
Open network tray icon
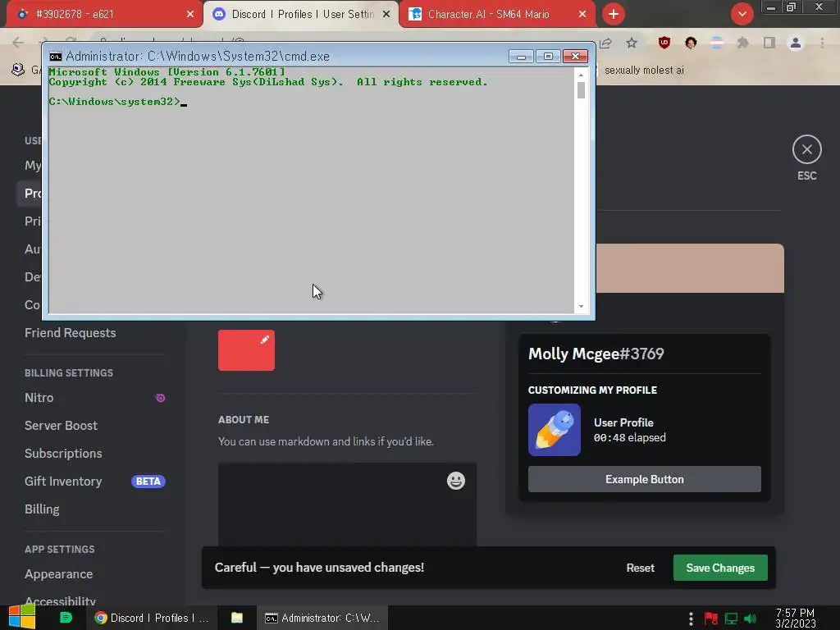[731, 619]
